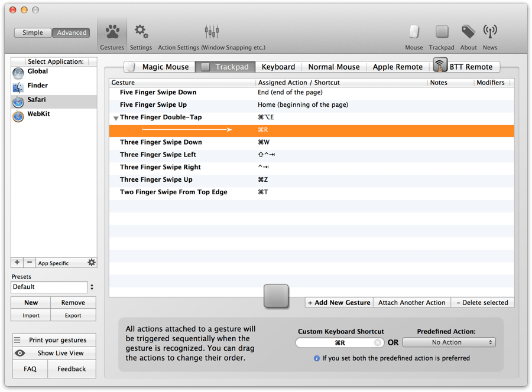532x392 pixels.
Task: Open the FAQ button
Action: (30, 369)
